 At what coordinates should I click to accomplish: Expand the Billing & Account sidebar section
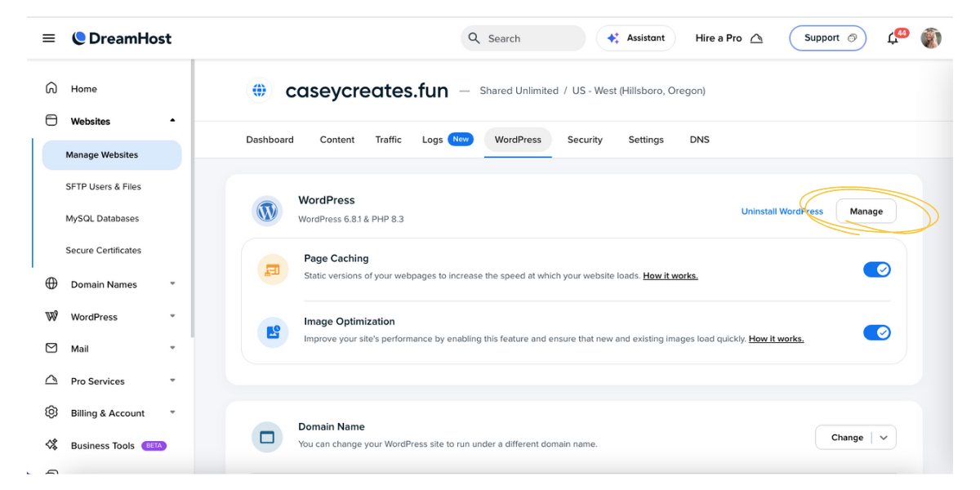[172, 413]
